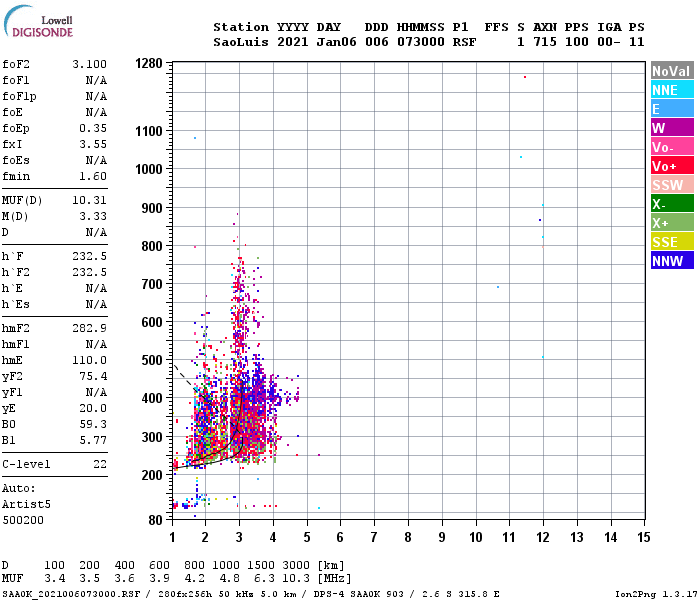Screen dimensions: 700x600
Task: Click the yE value 20.0
Action: click(93, 408)
